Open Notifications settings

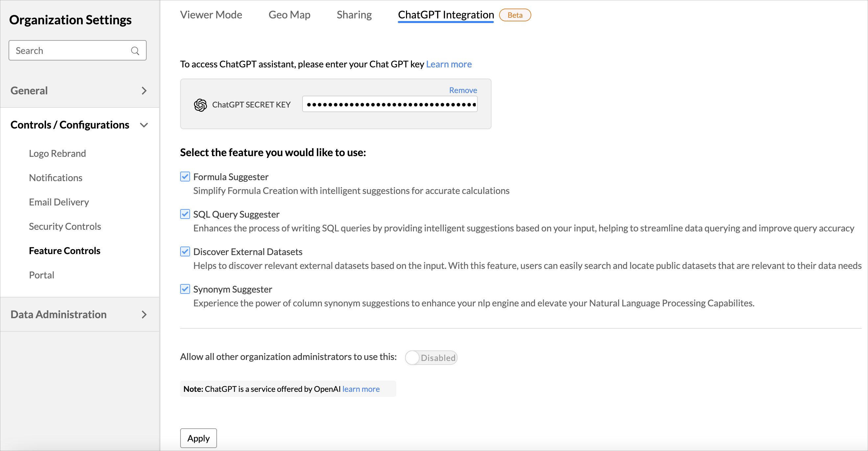click(x=56, y=178)
